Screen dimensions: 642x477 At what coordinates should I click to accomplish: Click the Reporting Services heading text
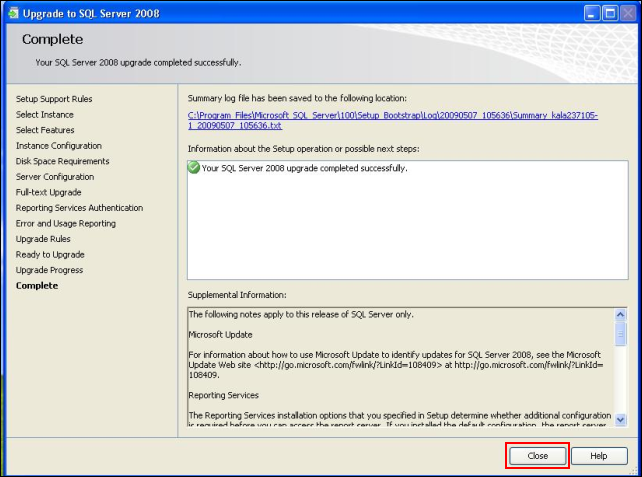click(x=224, y=395)
